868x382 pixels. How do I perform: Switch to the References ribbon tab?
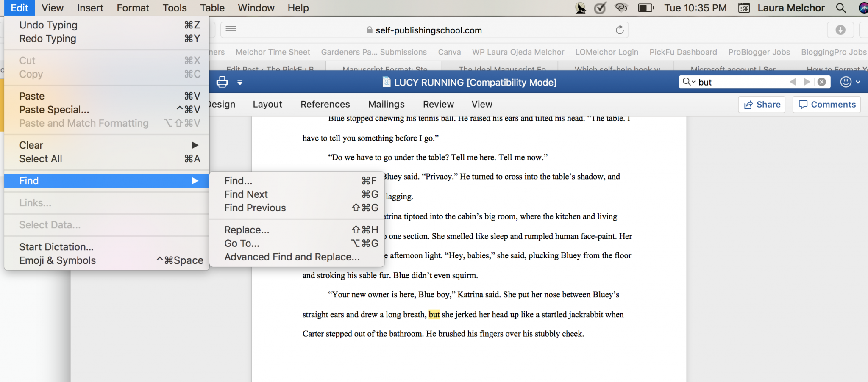(x=325, y=104)
